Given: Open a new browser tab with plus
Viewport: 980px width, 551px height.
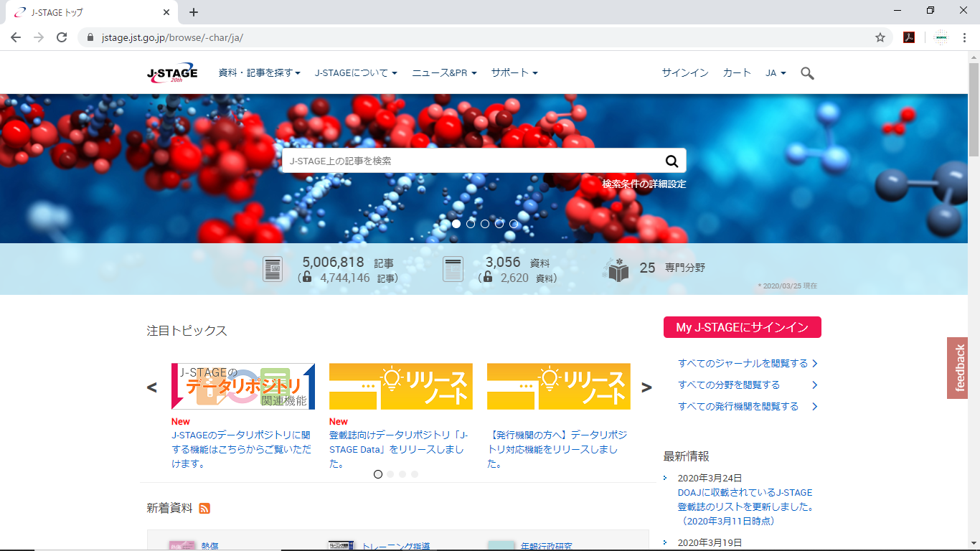Looking at the screenshot, I should pos(194,12).
